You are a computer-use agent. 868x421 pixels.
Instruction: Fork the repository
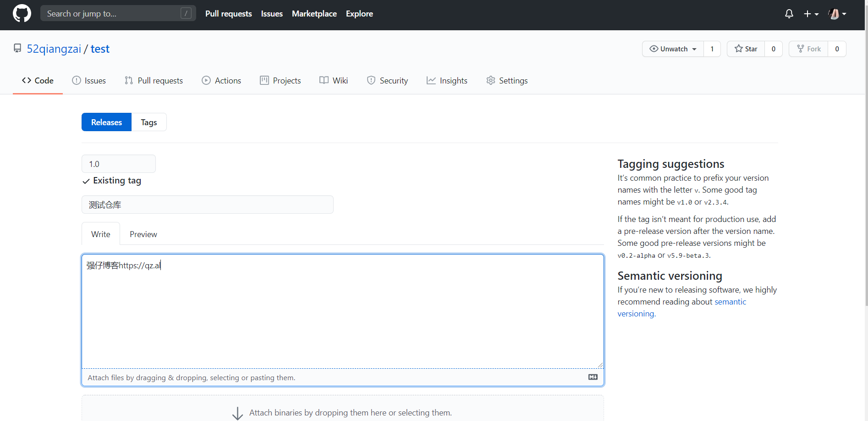coord(808,49)
